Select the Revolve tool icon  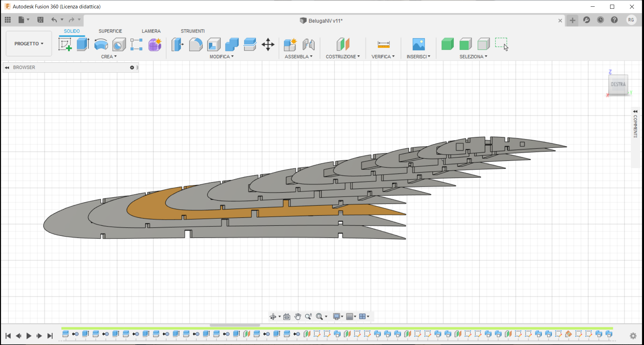click(101, 44)
